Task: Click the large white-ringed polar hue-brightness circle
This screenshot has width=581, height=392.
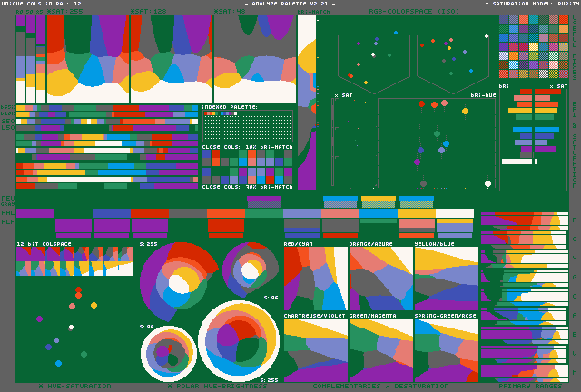Action: tap(238, 340)
